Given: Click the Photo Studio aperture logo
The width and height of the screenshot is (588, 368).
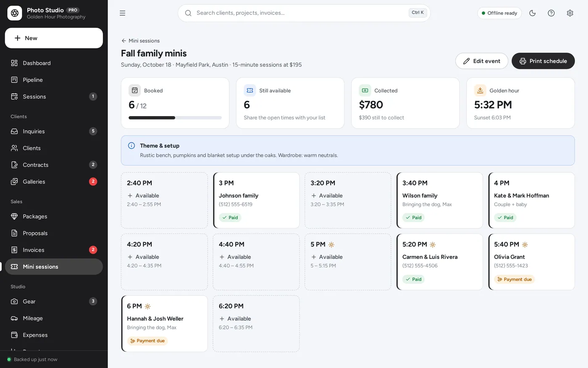Looking at the screenshot, I should pyautogui.click(x=15, y=13).
